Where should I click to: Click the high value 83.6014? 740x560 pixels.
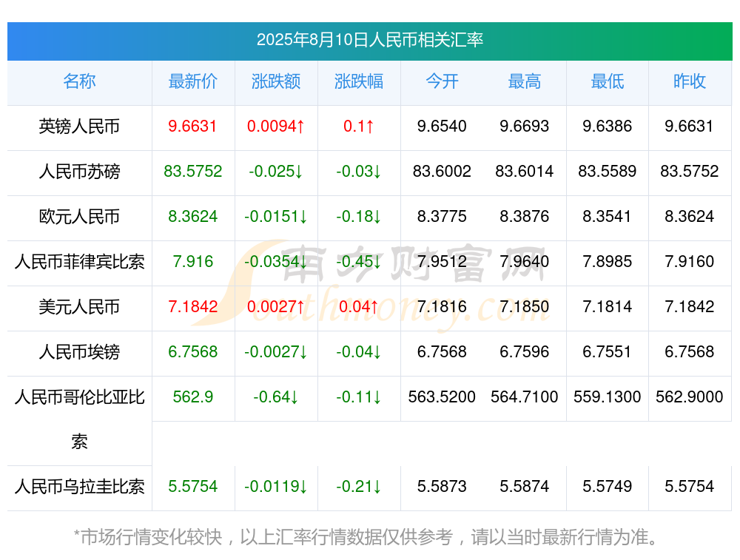tap(525, 172)
